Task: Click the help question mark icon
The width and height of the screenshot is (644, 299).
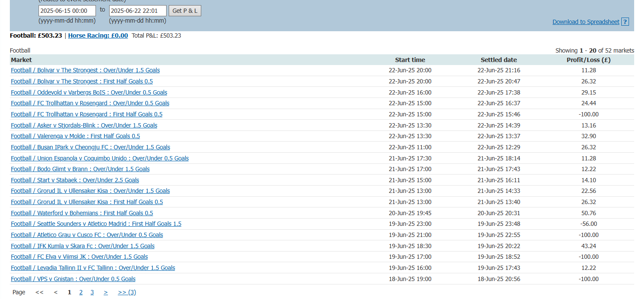Action: [x=625, y=22]
